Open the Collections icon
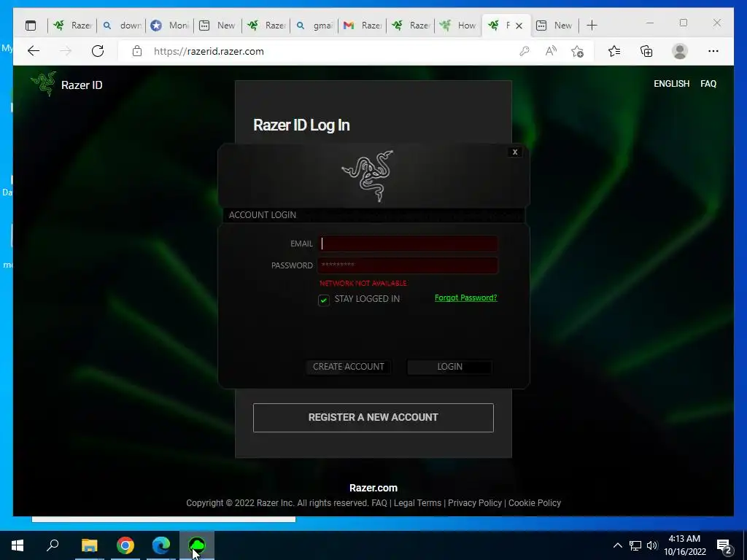The height and width of the screenshot is (560, 747). [x=646, y=51]
